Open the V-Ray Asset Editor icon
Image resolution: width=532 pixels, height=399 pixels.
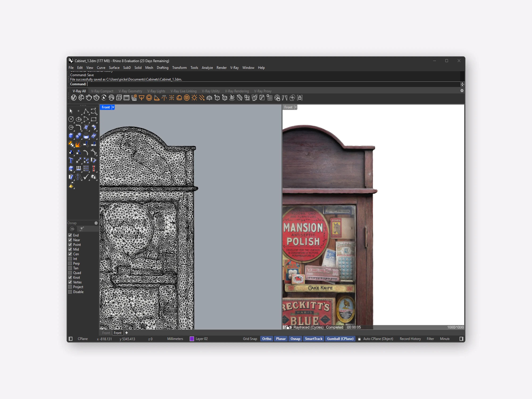[74, 98]
